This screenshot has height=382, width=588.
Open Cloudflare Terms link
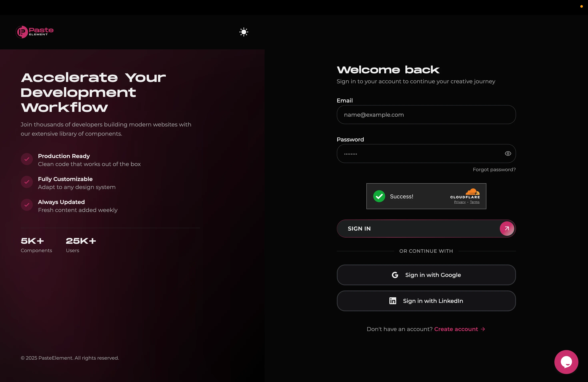[474, 202]
